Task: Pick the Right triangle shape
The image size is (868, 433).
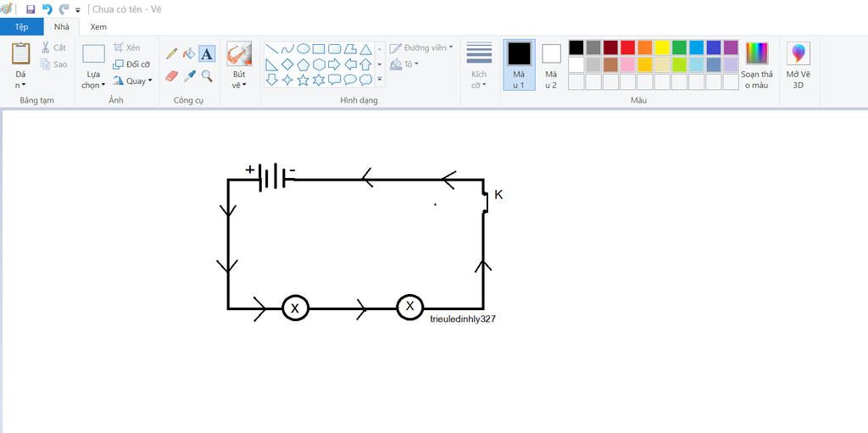Action: 272,64
